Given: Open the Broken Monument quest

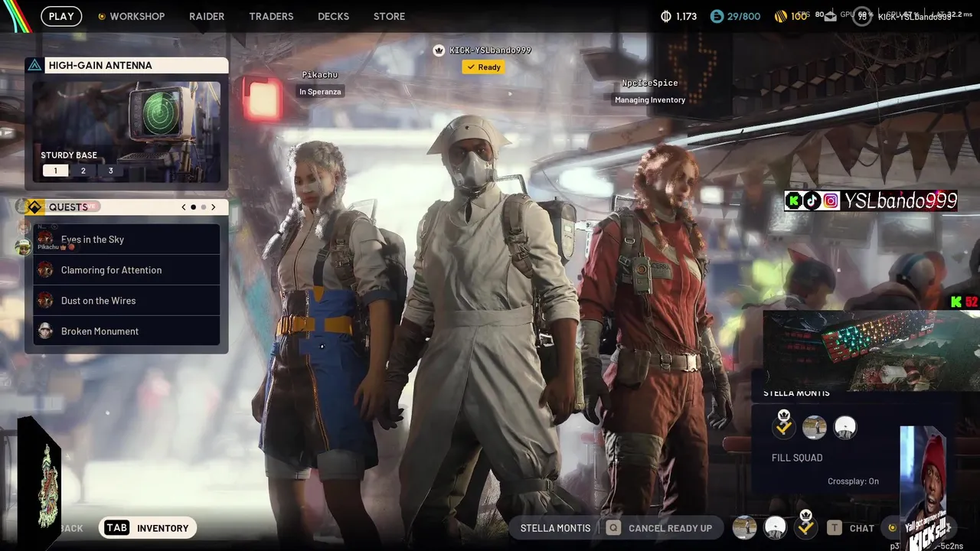Looking at the screenshot, I should [126, 331].
